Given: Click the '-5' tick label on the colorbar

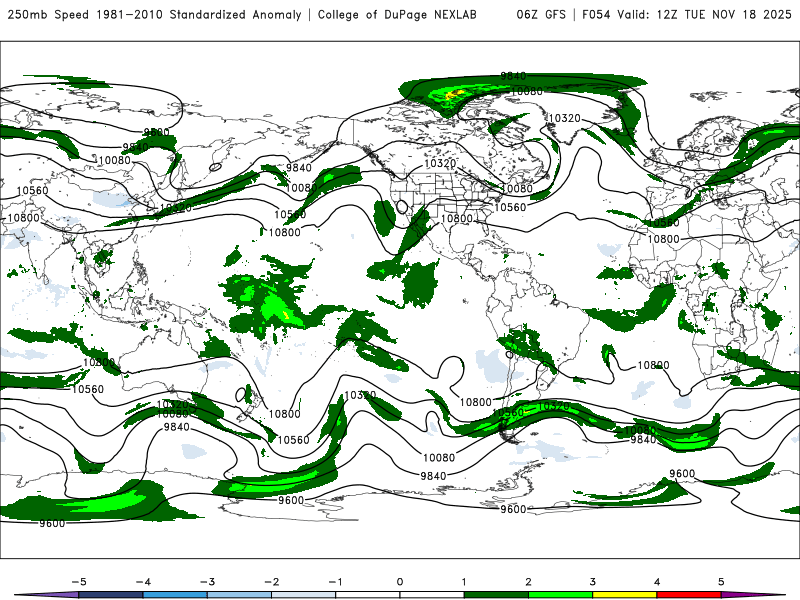Looking at the screenshot, I should point(78,582).
